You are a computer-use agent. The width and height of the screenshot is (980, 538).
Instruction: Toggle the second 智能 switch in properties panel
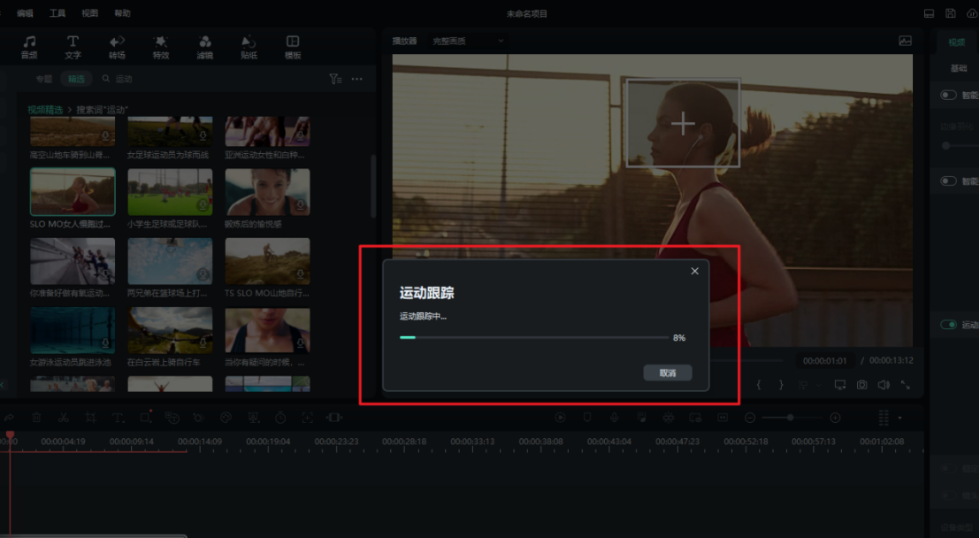coord(948,181)
